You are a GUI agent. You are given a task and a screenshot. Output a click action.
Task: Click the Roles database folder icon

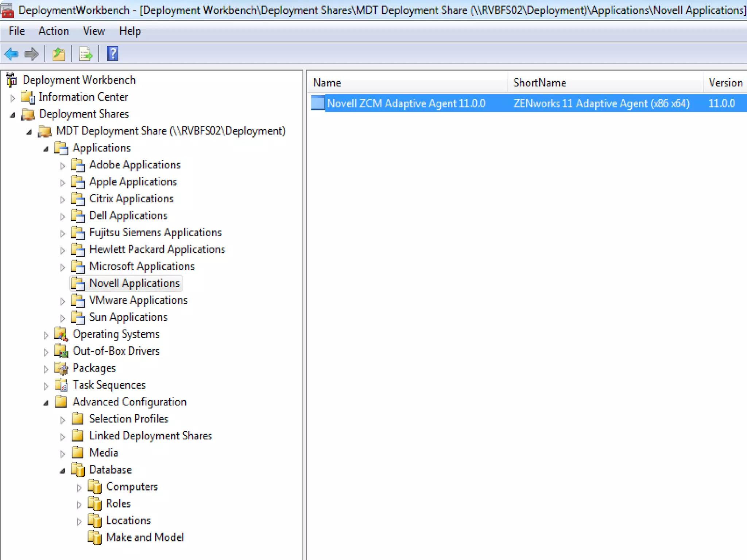pos(95,504)
